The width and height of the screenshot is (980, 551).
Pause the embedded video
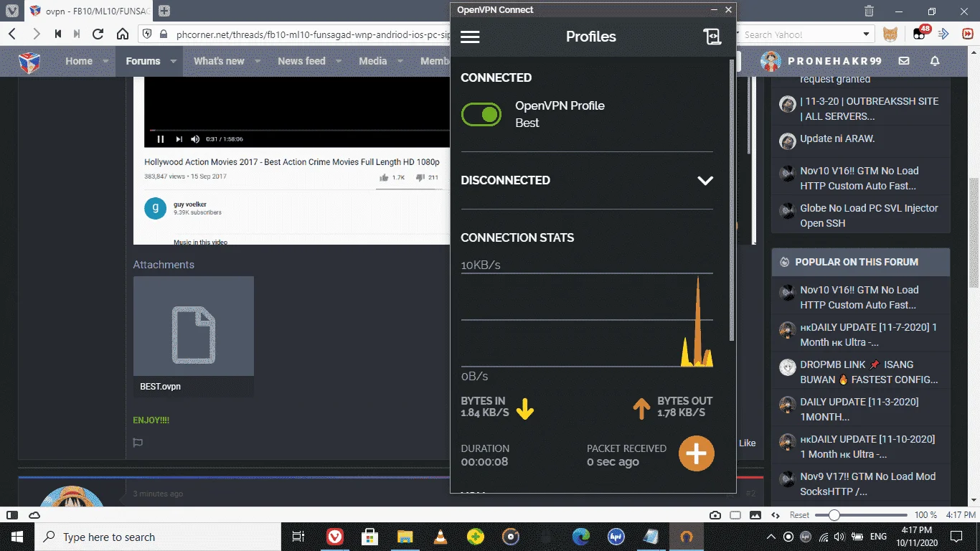click(x=161, y=139)
